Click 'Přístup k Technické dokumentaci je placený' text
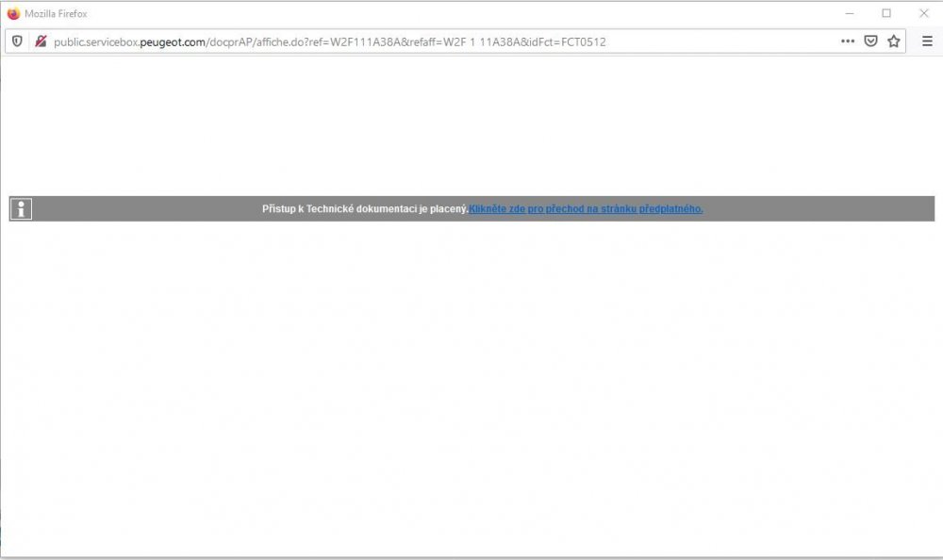Screen dimensions: 943x560 click(365, 208)
